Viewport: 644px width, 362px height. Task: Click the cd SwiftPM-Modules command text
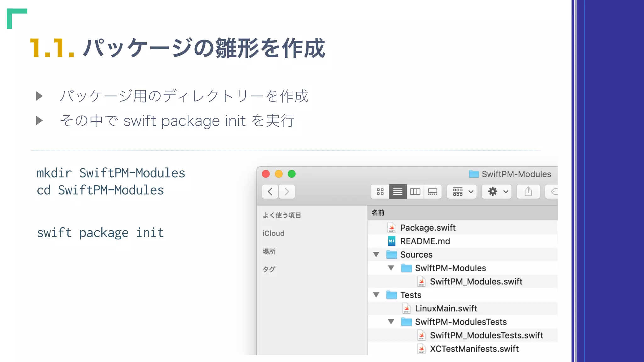click(x=100, y=190)
